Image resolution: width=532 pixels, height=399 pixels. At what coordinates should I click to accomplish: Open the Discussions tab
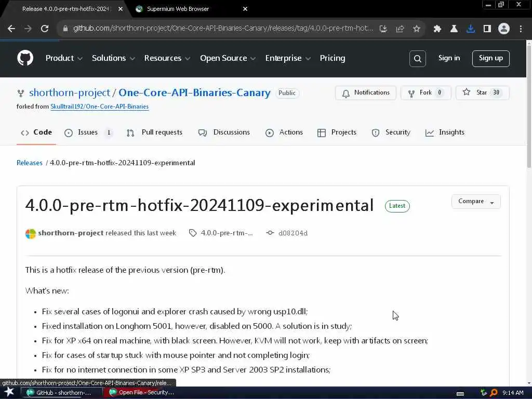click(x=224, y=132)
